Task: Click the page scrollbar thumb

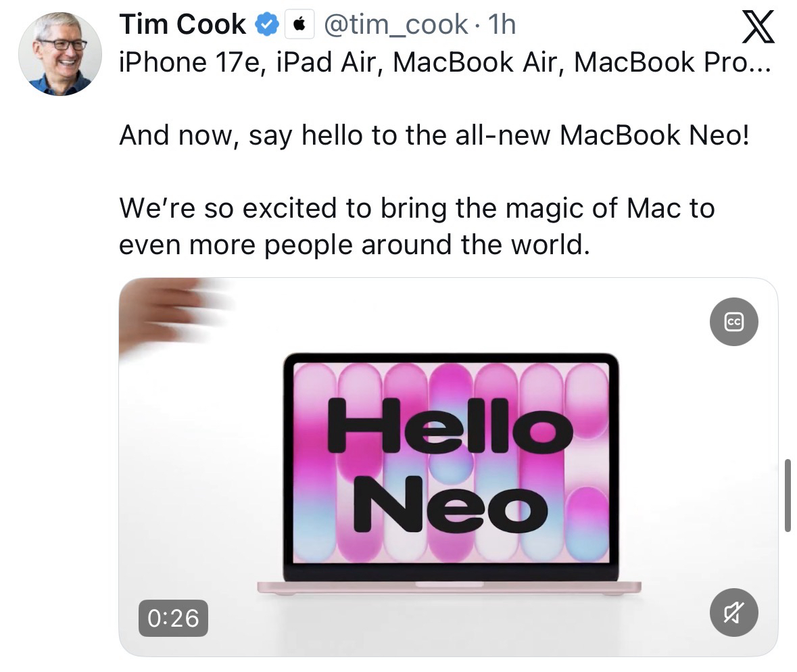Action: (788, 495)
